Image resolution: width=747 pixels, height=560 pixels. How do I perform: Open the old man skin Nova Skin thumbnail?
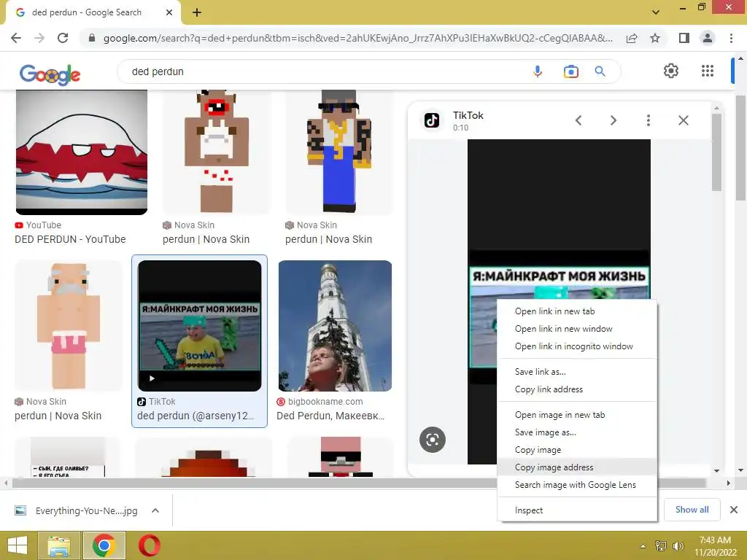pyautogui.click(x=69, y=326)
